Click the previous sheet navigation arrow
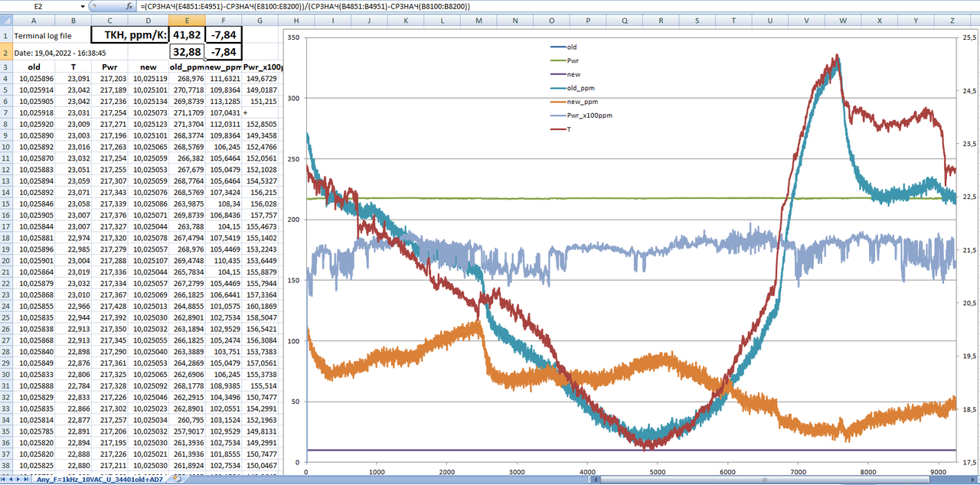Screen dimensions: 980x485 click(12, 480)
